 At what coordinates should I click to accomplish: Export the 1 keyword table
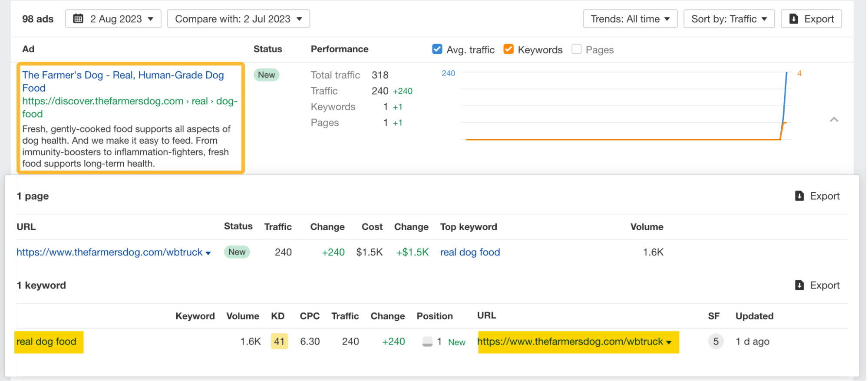[817, 286]
